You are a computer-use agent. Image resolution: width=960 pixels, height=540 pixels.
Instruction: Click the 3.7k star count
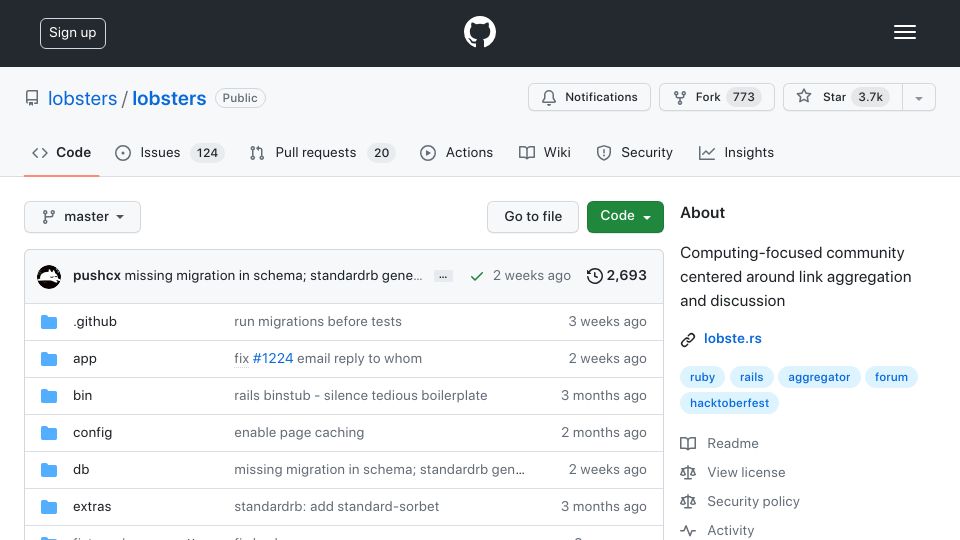[x=870, y=97]
